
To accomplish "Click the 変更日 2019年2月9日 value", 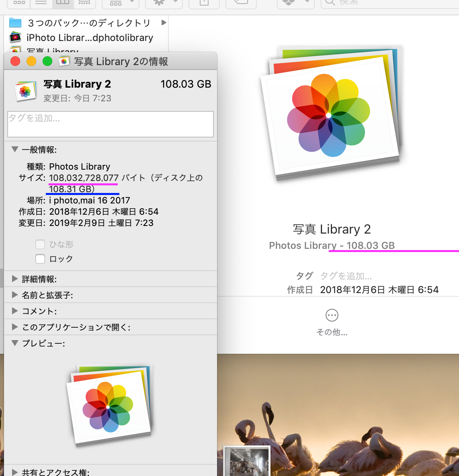I will [x=101, y=223].
